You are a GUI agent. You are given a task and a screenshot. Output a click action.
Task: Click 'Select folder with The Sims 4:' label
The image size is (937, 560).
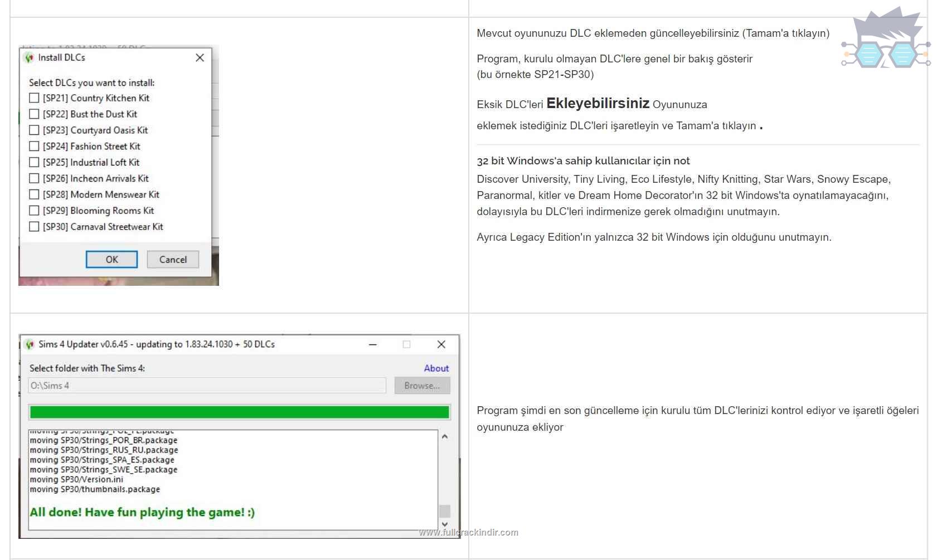(x=88, y=368)
